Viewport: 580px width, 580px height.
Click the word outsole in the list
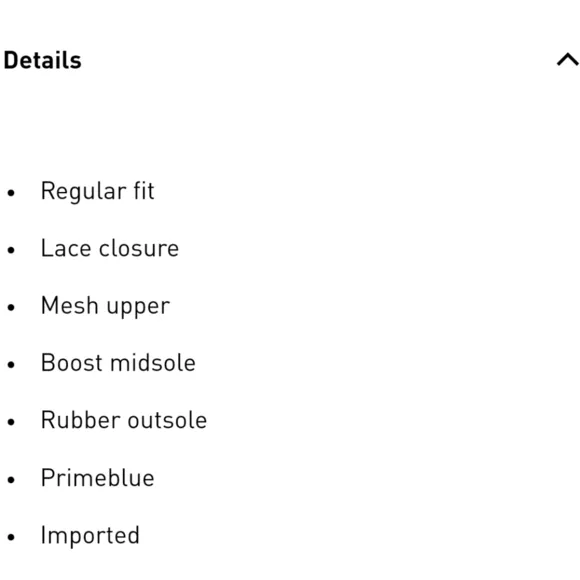tap(167, 420)
